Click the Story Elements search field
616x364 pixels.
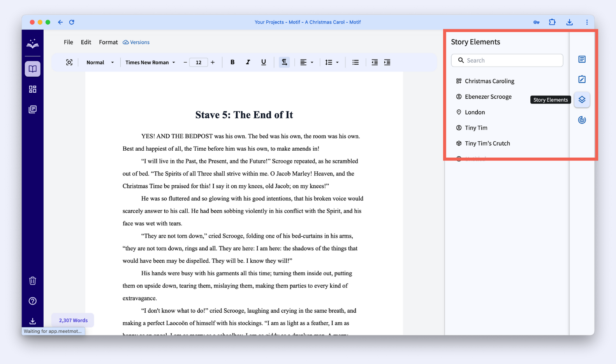507,60
